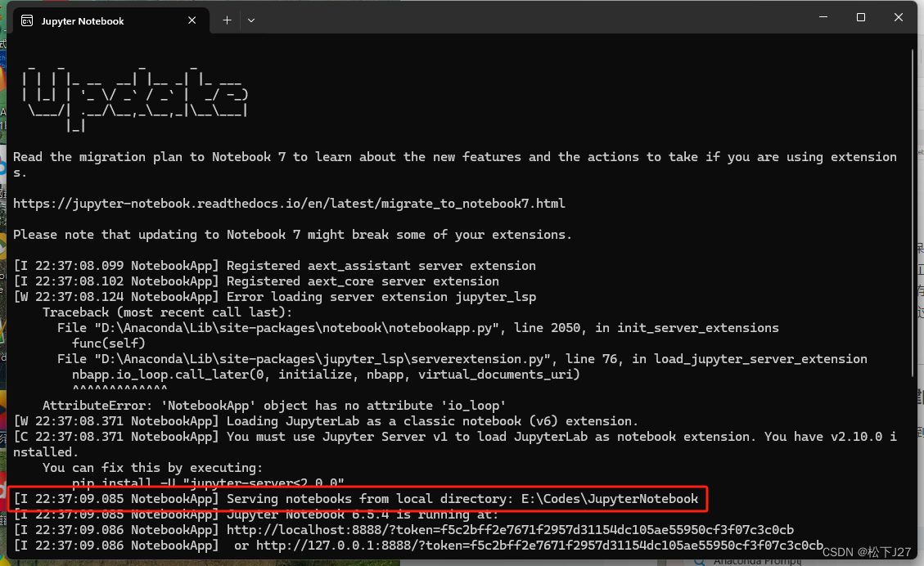Click the 'Error loading server extension jupyter_lsp' warning
The width and height of the screenshot is (924, 566).
click(x=275, y=297)
